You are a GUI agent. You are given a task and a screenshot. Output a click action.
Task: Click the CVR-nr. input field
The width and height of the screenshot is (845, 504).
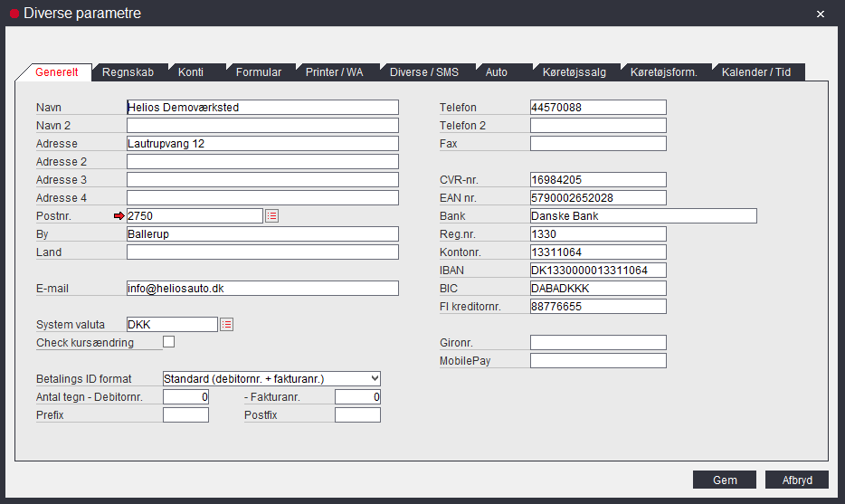pos(598,180)
